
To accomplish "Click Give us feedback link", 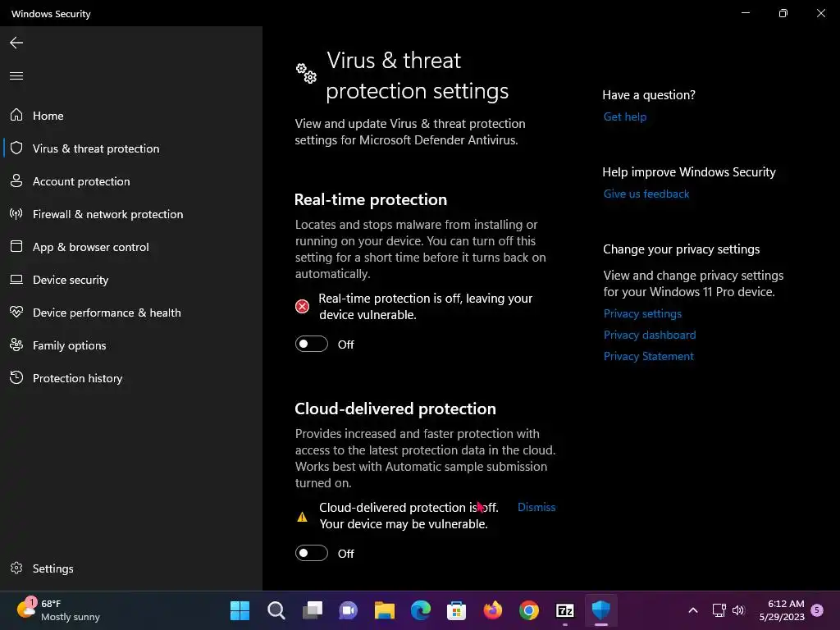I will (x=646, y=194).
